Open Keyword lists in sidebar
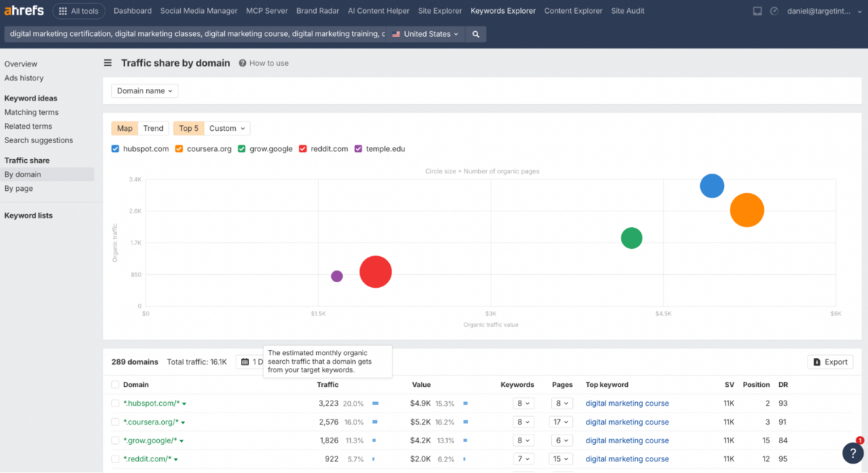868x473 pixels. click(x=28, y=216)
